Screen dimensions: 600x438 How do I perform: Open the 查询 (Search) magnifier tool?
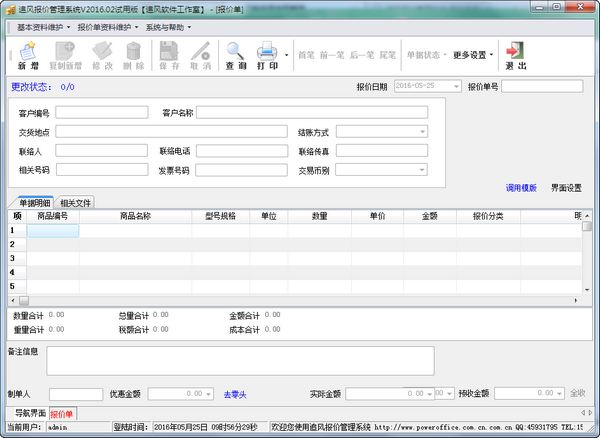[235, 54]
